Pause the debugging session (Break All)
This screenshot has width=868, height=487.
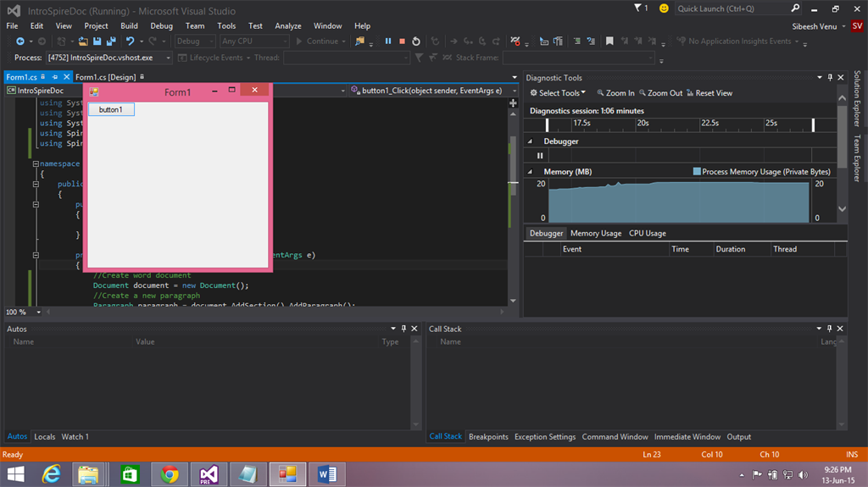point(388,41)
